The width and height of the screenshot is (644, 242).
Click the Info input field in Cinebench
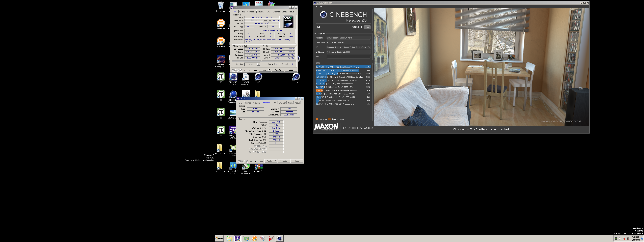[x=348, y=57]
